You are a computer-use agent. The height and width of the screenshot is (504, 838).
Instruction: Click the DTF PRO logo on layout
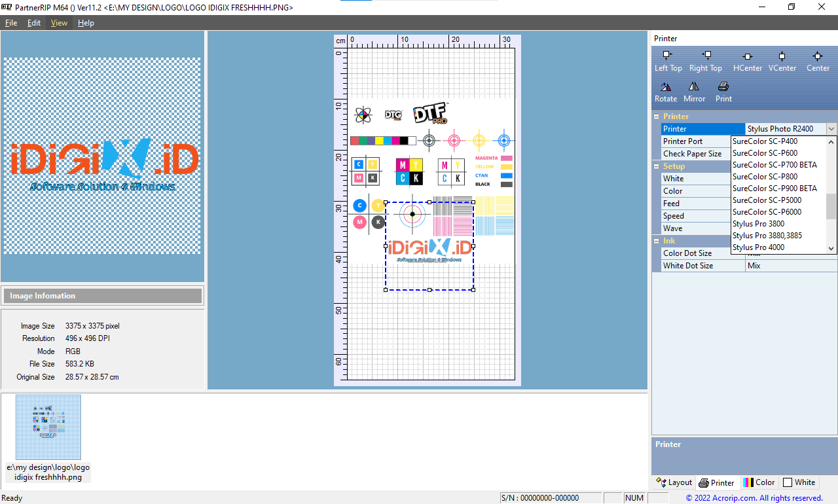coord(430,114)
